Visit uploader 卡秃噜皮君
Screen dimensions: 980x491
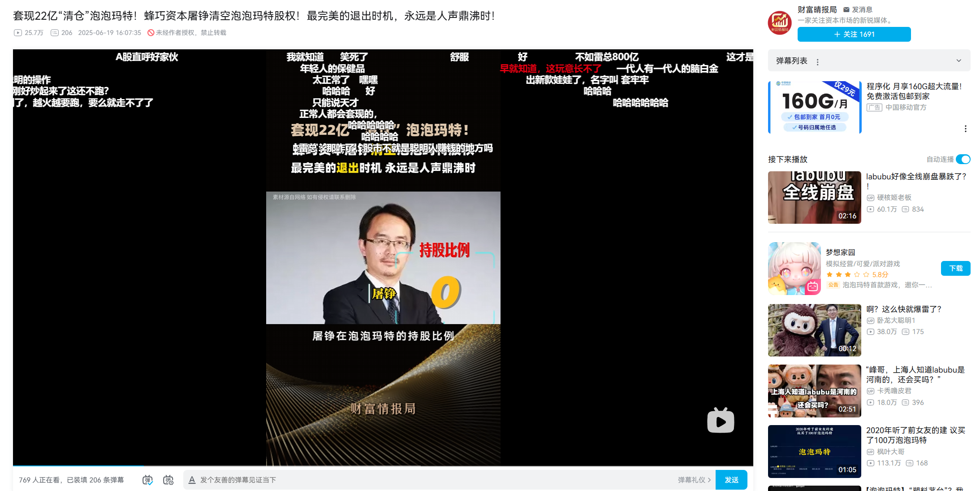pyautogui.click(x=894, y=391)
